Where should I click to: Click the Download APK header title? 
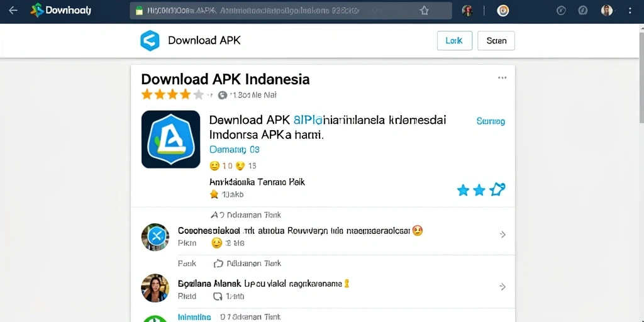pos(204,40)
